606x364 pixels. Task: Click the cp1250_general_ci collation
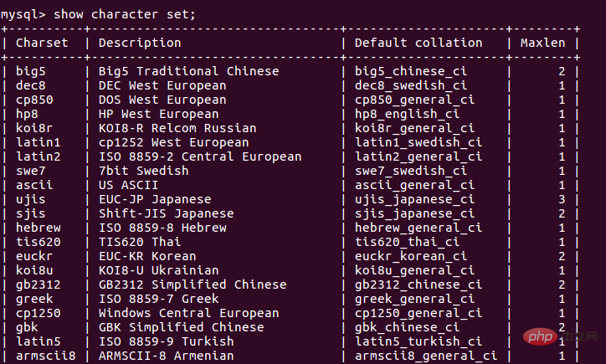click(x=419, y=314)
